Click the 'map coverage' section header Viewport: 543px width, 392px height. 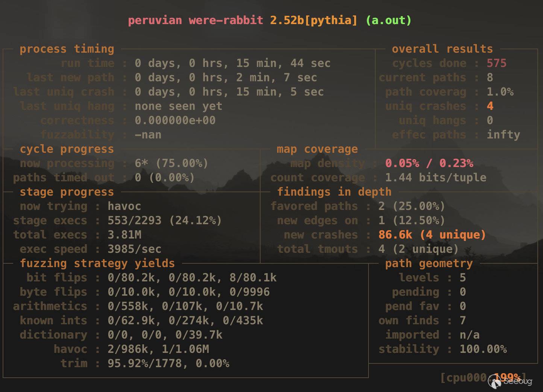pos(317,149)
